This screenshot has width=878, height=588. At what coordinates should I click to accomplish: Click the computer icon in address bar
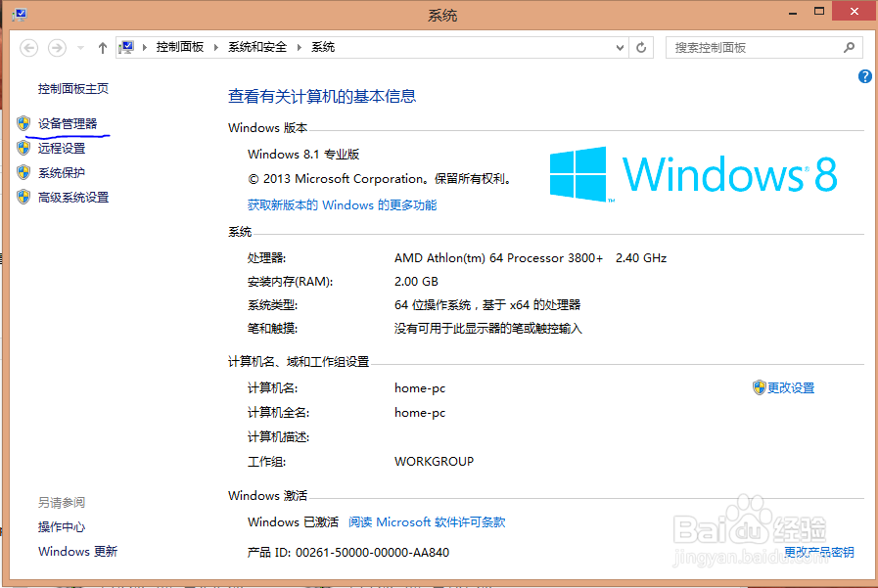pos(126,48)
